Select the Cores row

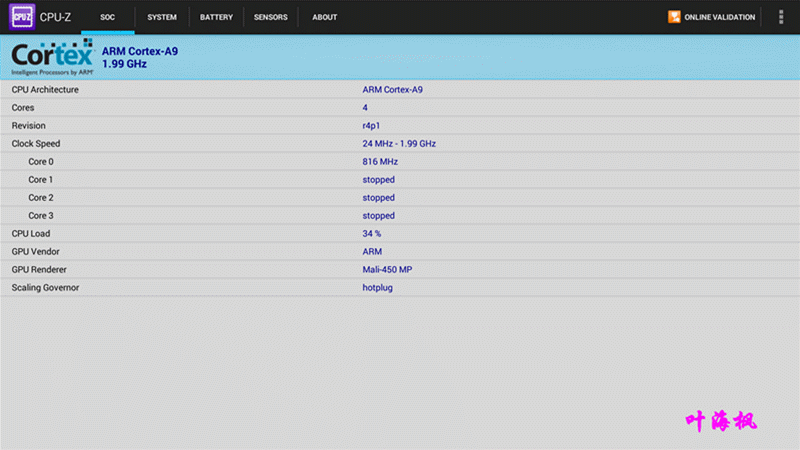tap(400, 108)
